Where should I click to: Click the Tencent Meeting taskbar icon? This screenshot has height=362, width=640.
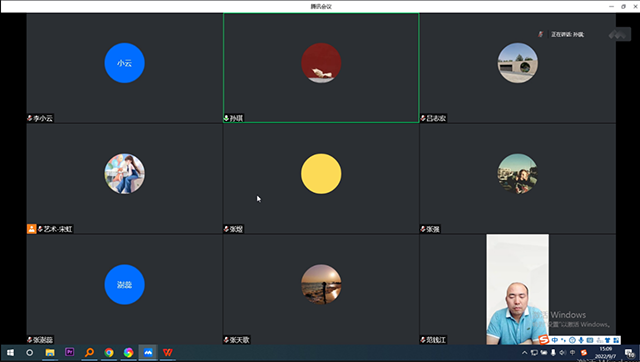148,352
